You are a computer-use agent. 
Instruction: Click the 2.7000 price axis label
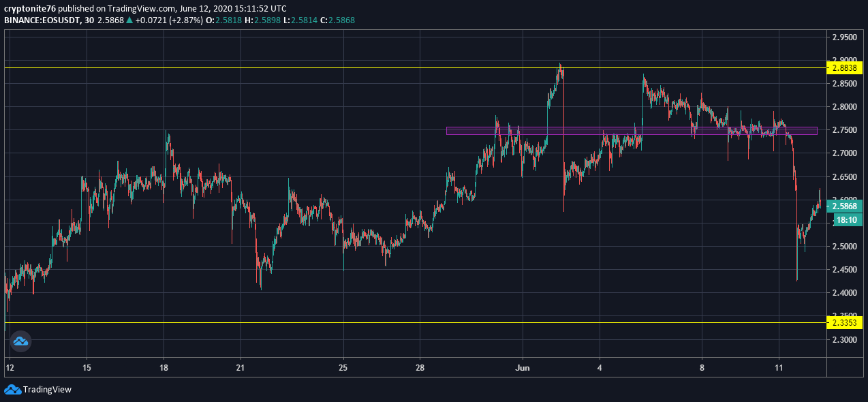click(844, 153)
